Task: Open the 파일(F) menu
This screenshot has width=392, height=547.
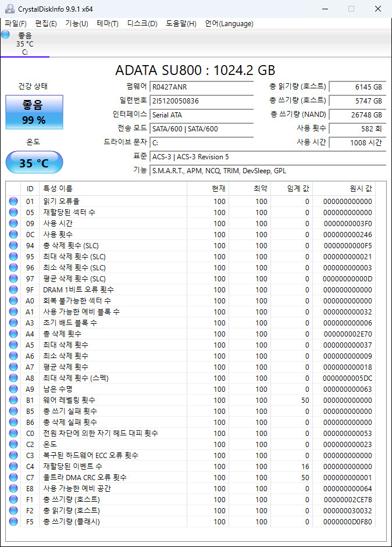Action: pos(15,24)
